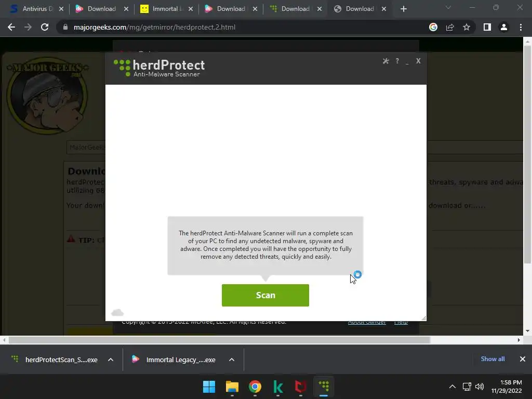Show all downloads

(493, 359)
